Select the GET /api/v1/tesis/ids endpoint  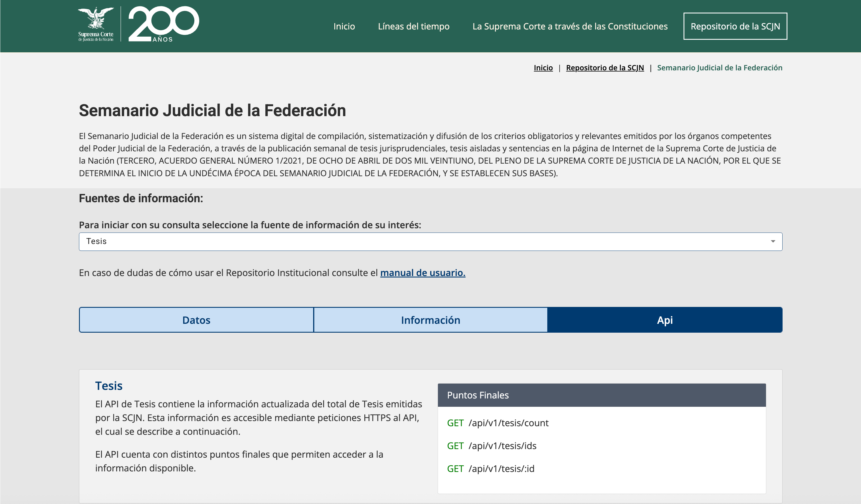[492, 446]
